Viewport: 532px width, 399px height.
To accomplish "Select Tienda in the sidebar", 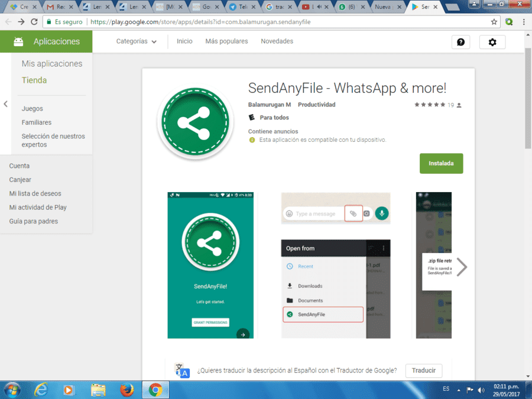I will click(x=34, y=80).
